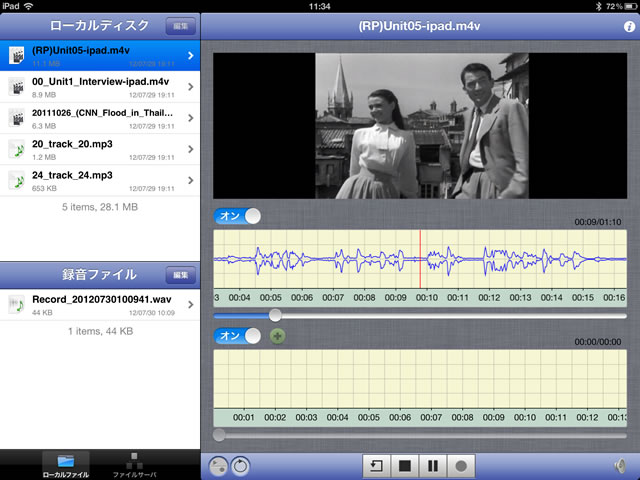Expand chevron for 00_Unit1_Interview-ipad.m4v
Screen dimensions: 640x480
pos(191,87)
